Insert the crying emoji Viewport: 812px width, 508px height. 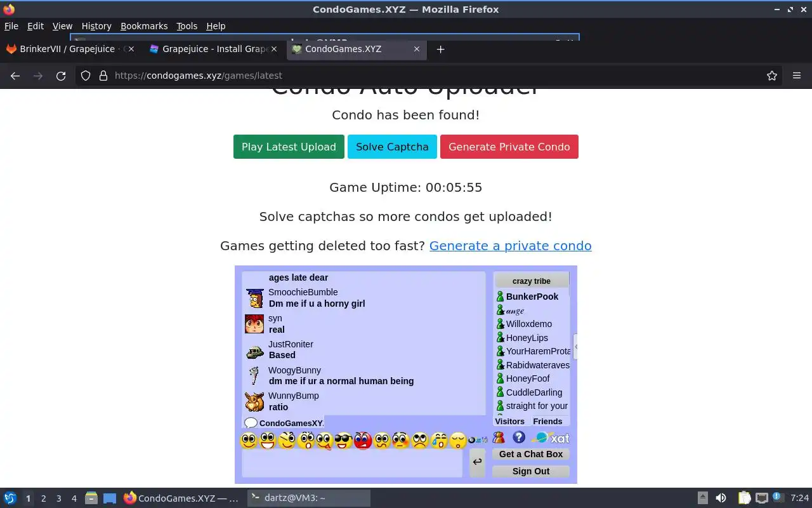click(x=439, y=440)
